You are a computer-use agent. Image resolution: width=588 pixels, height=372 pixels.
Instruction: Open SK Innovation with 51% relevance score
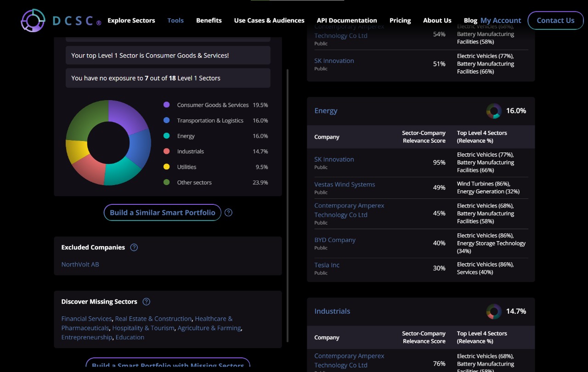pos(334,61)
